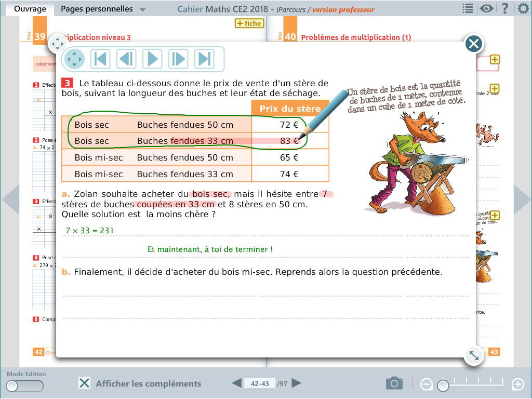Take a snapshot with camera icon
The width and height of the screenshot is (532, 399).
394,383
